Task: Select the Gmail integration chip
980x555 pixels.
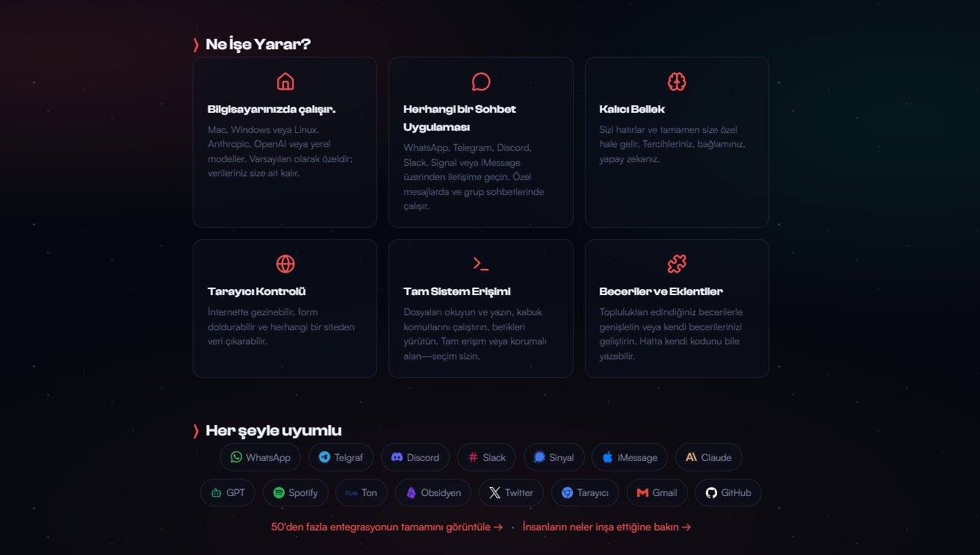Action: [x=657, y=492]
